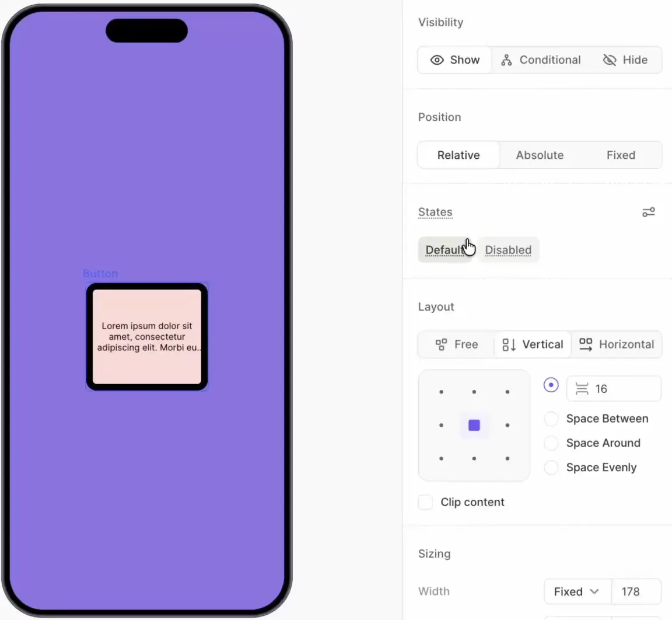Viewport: 672px width, 620px height.
Task: Select the fixed gap radio button
Action: [x=551, y=385]
